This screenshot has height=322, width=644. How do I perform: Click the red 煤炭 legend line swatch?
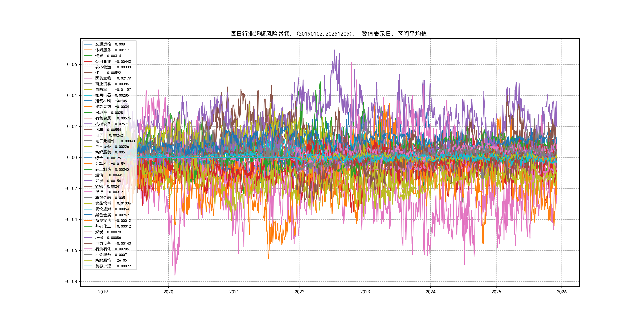coord(88,232)
